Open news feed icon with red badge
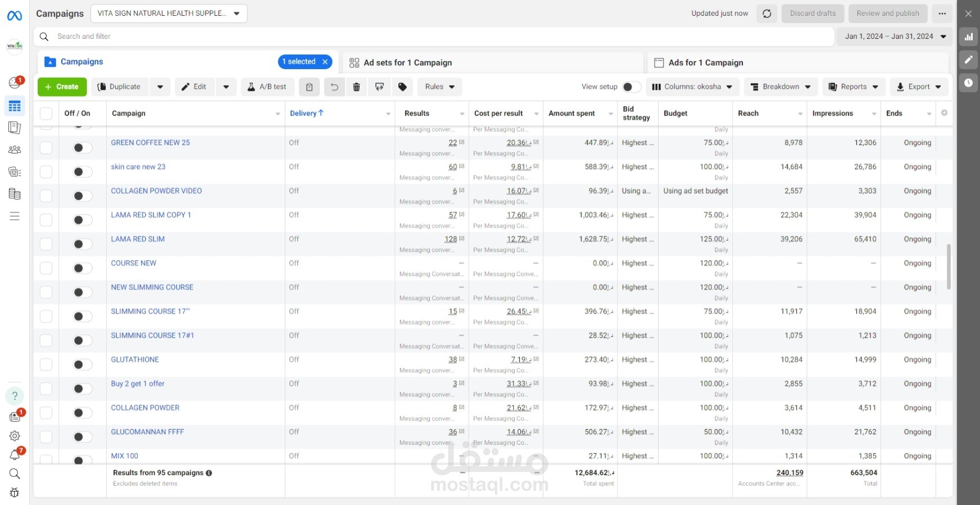Viewport: 980px width, 505px height. (15, 417)
